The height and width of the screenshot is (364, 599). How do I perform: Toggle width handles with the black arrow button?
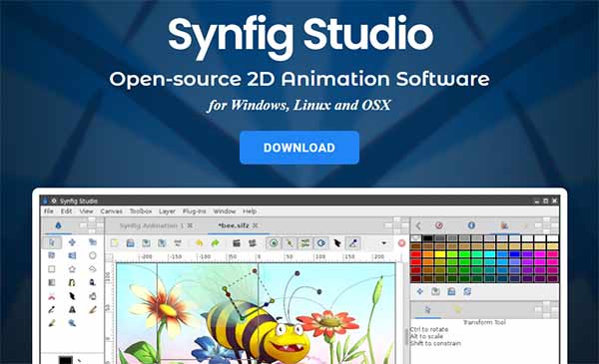(337, 243)
